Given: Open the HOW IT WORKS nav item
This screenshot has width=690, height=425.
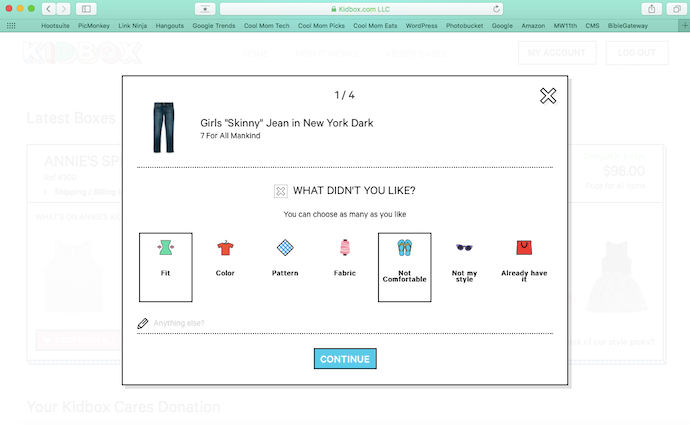Looking at the screenshot, I should pos(327,54).
